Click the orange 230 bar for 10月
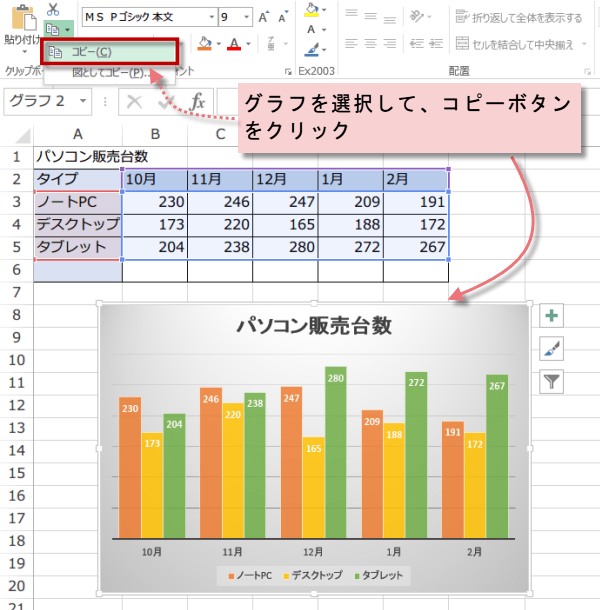The width and height of the screenshot is (600, 610). tap(130, 468)
